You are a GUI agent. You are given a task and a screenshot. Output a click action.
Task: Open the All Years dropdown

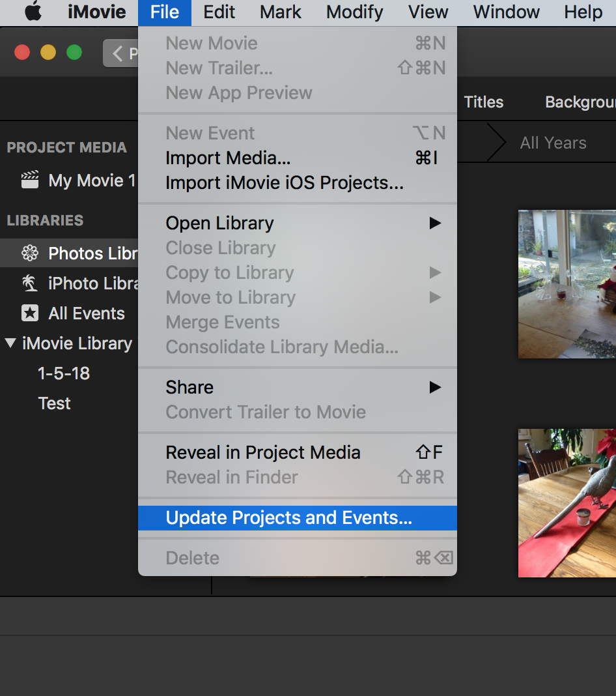click(x=553, y=142)
